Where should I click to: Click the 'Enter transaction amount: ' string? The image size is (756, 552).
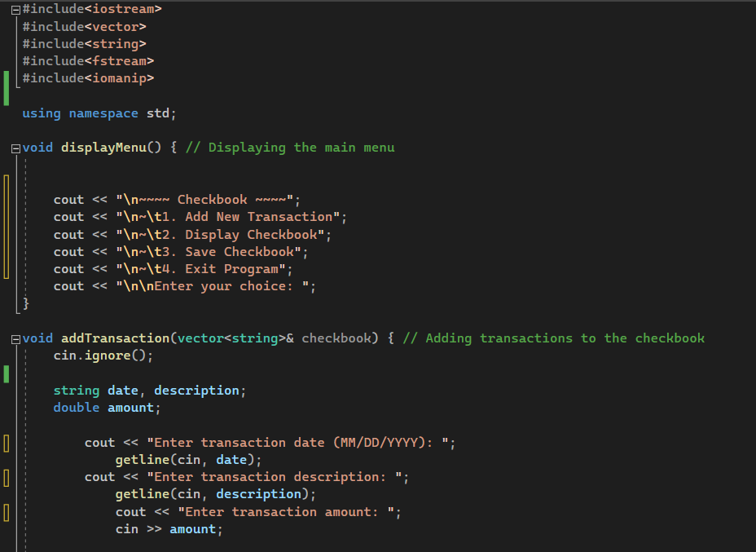pyautogui.click(x=286, y=511)
